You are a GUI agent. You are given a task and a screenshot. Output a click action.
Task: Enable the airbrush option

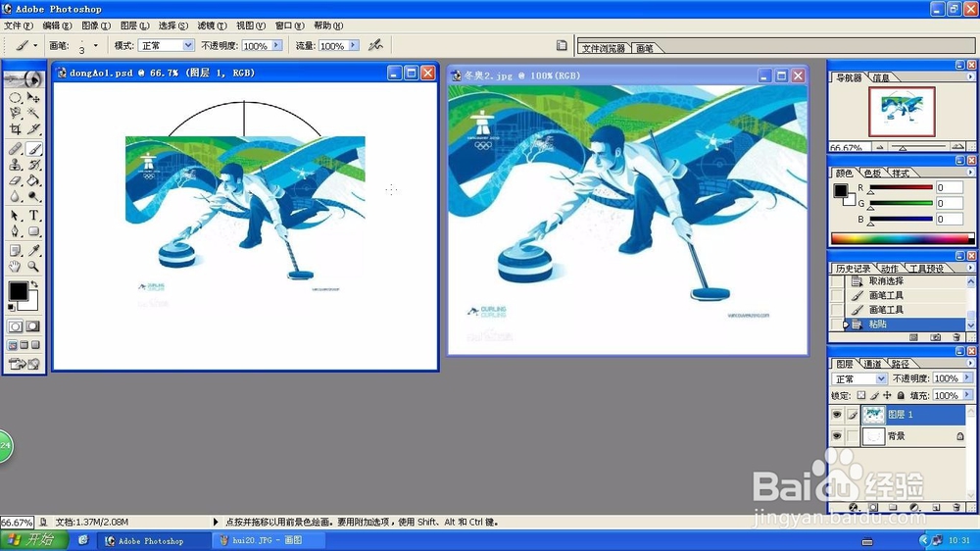(x=375, y=45)
